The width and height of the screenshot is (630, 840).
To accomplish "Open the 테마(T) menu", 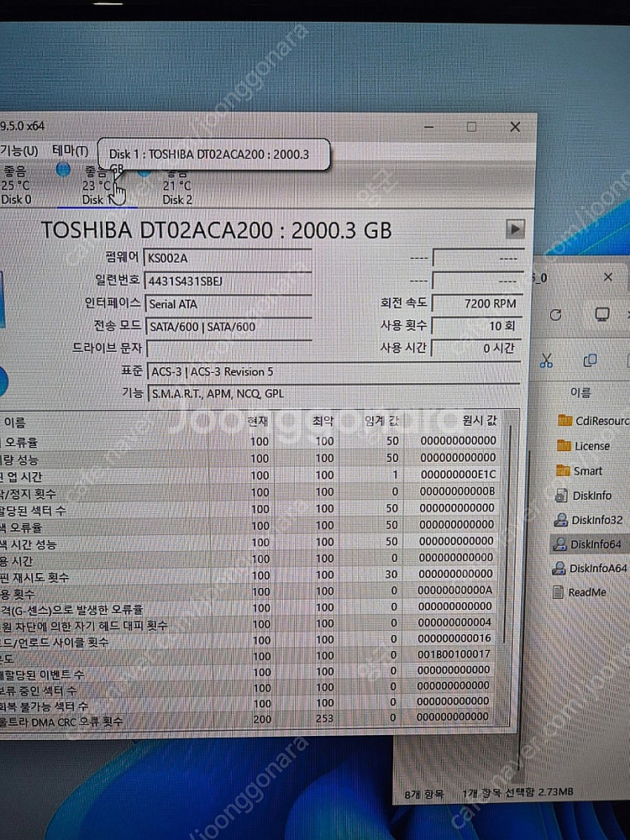I will [71, 151].
